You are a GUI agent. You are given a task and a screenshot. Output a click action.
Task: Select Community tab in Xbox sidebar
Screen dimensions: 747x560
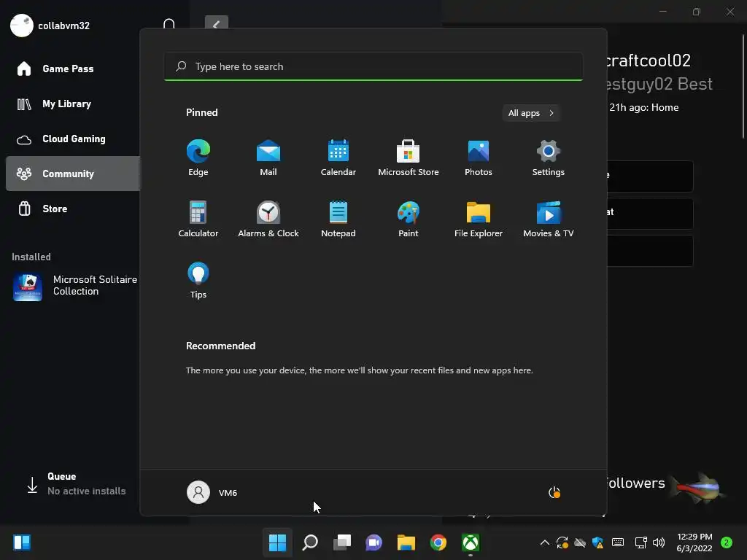click(x=73, y=174)
